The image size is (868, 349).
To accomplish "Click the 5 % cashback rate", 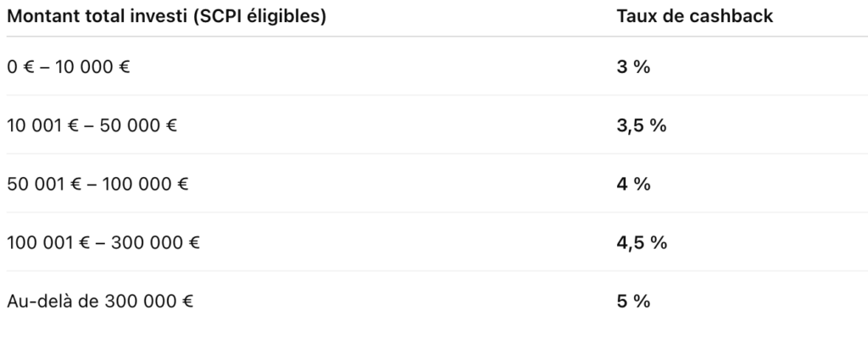I will tap(633, 302).
